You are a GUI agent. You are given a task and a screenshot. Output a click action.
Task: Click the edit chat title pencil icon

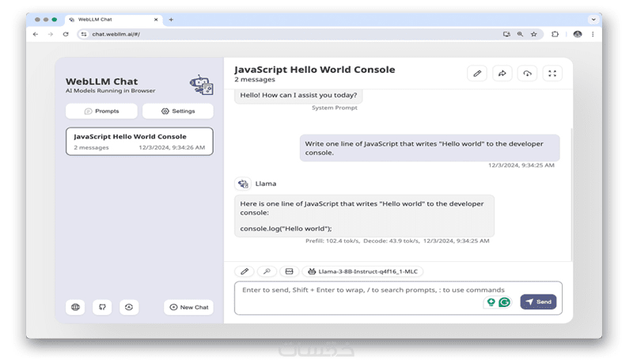(x=477, y=74)
